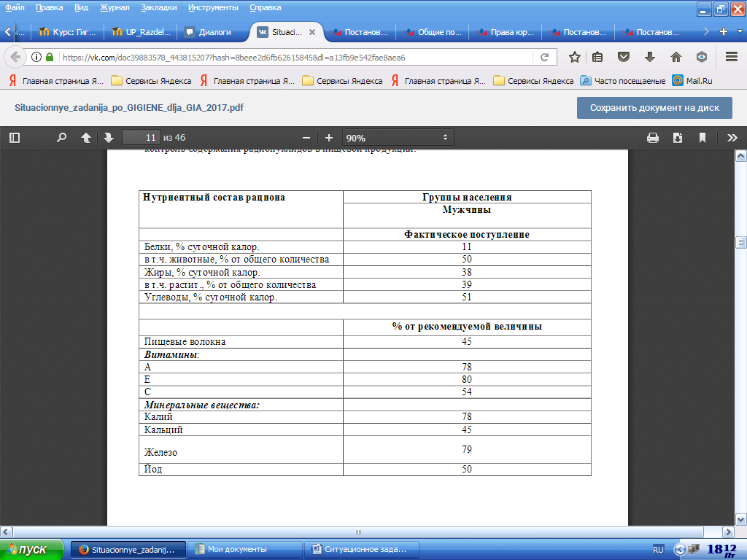Zoom out the PDF document

(306, 138)
